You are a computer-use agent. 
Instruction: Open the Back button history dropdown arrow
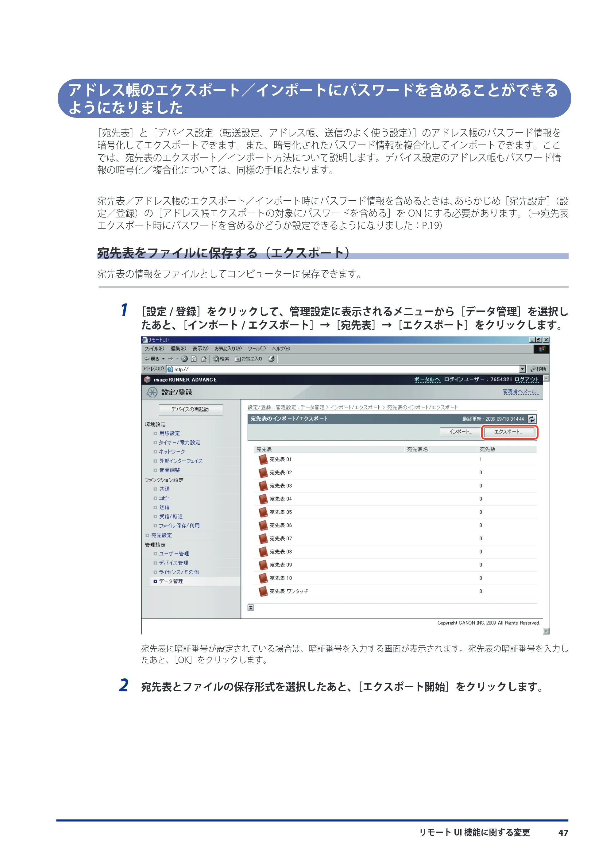coord(163,359)
